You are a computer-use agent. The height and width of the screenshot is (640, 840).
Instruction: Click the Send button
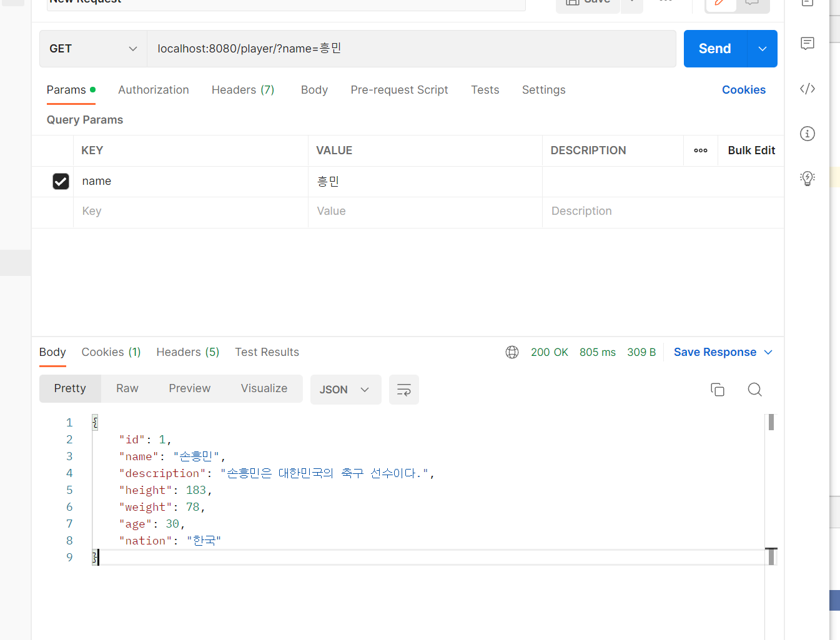(x=715, y=49)
